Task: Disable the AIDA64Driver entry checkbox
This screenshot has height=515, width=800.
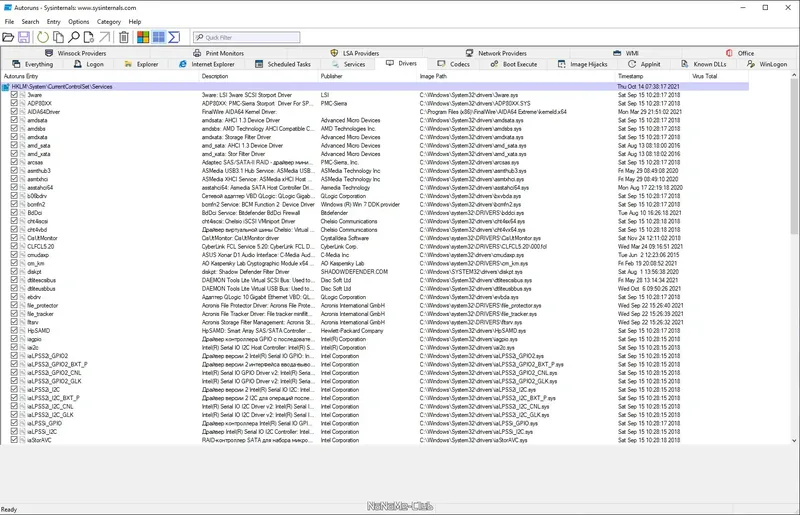Action: click(x=14, y=112)
